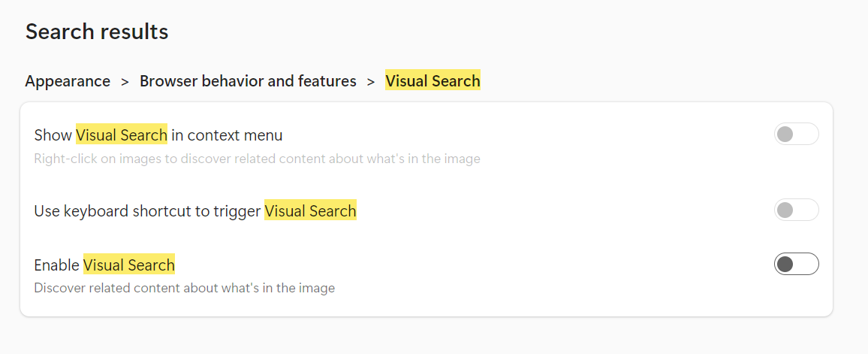Click the 'Right-click on images' description text
This screenshot has height=354, width=868.
pyautogui.click(x=257, y=159)
